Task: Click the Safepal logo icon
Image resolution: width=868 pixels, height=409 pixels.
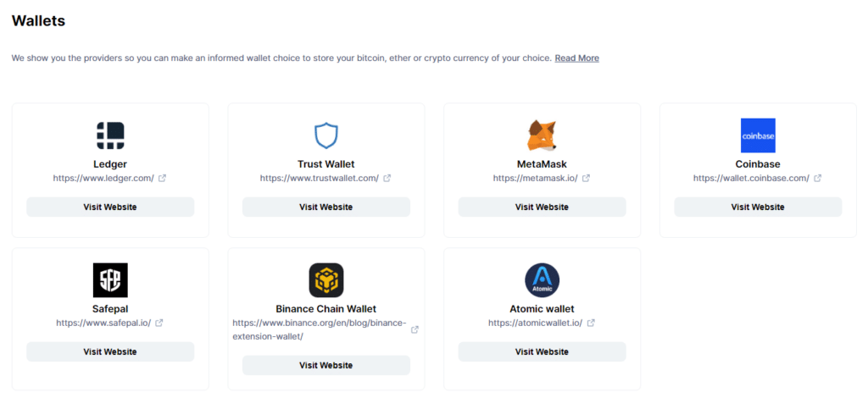Action: pos(110,280)
